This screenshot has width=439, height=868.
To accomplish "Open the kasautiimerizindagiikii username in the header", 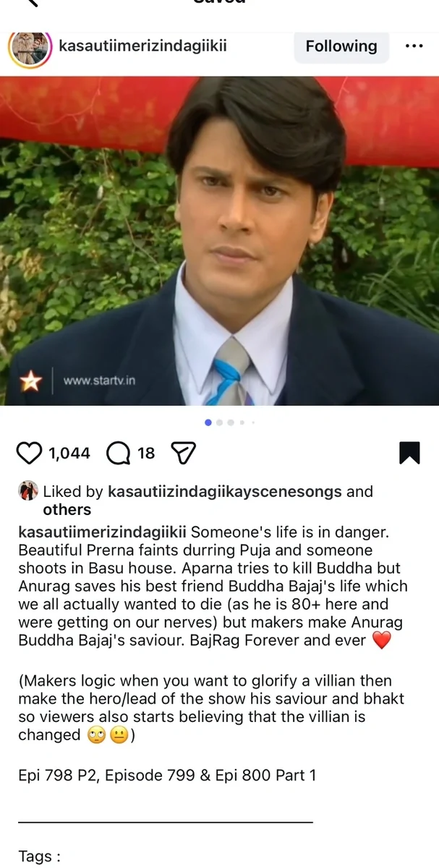I will coord(142,46).
